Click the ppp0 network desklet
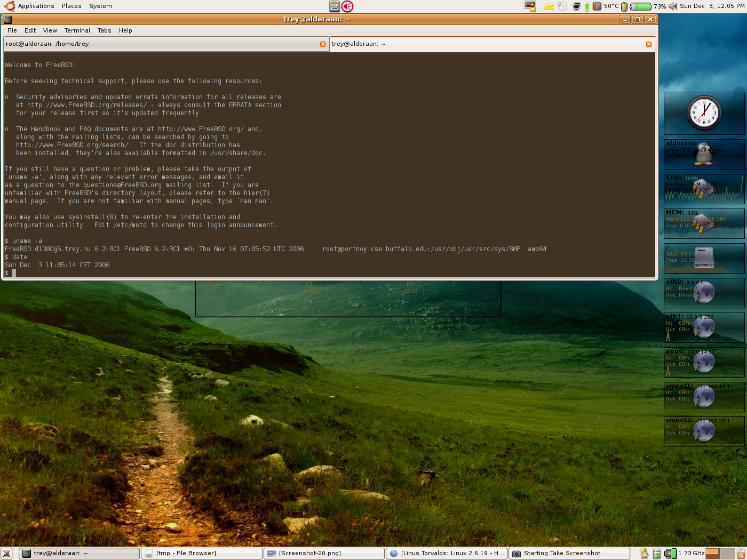The image size is (747, 560). (704, 362)
